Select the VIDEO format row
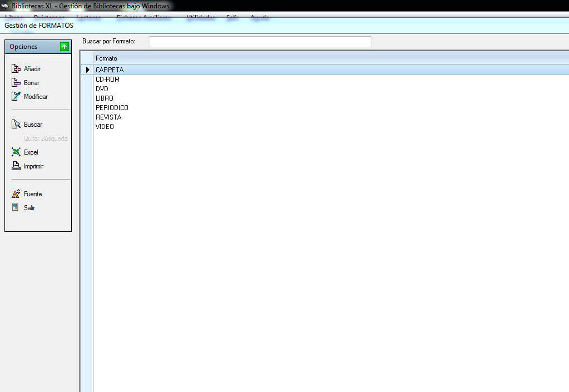569x392 pixels. click(105, 127)
